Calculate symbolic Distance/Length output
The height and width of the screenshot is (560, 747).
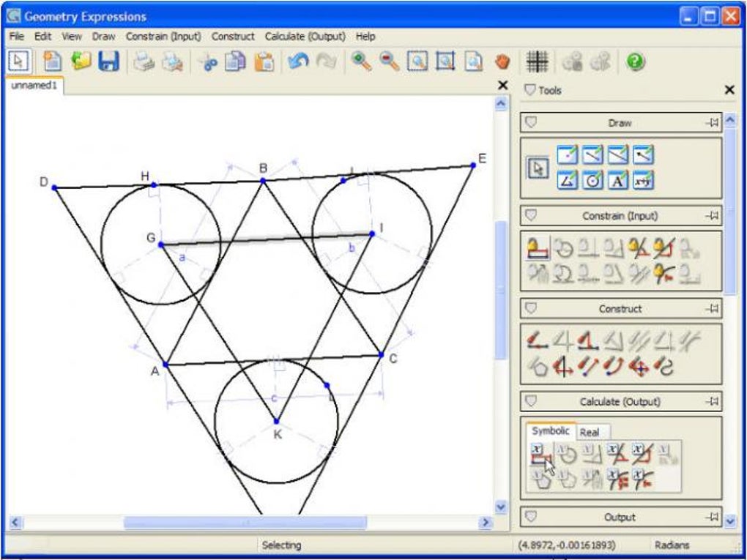coord(540,455)
